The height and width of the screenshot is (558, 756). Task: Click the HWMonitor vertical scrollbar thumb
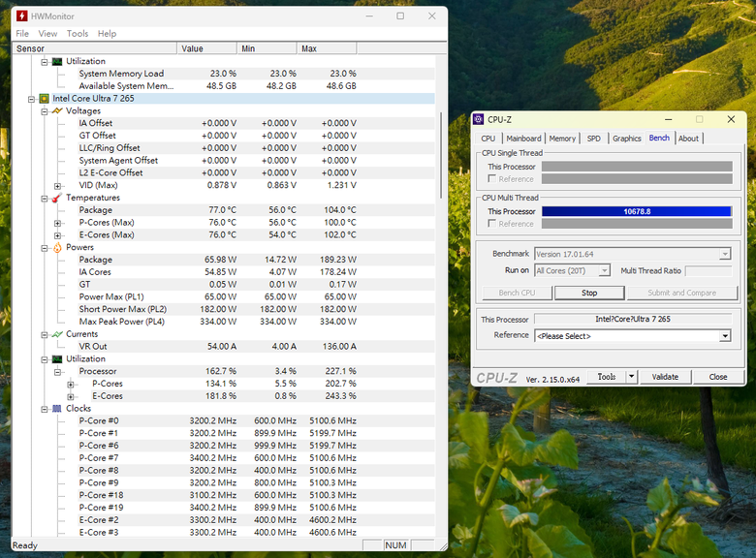tap(441, 155)
